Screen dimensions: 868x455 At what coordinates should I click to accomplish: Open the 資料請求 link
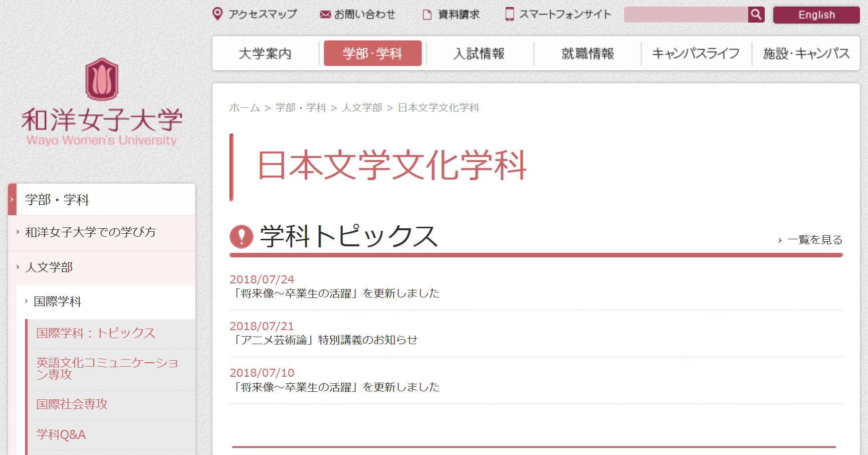(459, 15)
